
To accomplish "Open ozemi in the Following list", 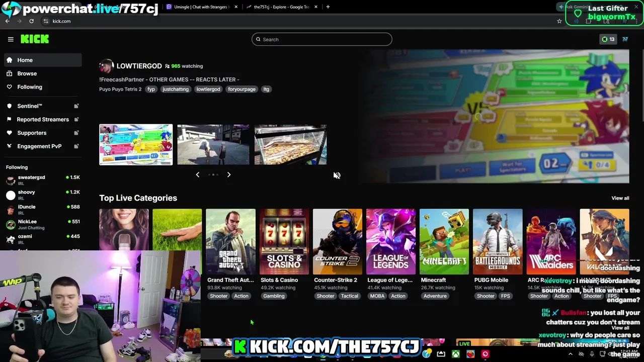I will [43, 239].
